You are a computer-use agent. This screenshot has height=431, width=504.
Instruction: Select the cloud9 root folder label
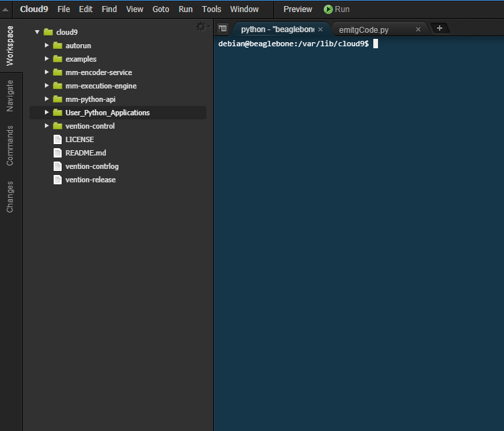(x=67, y=32)
